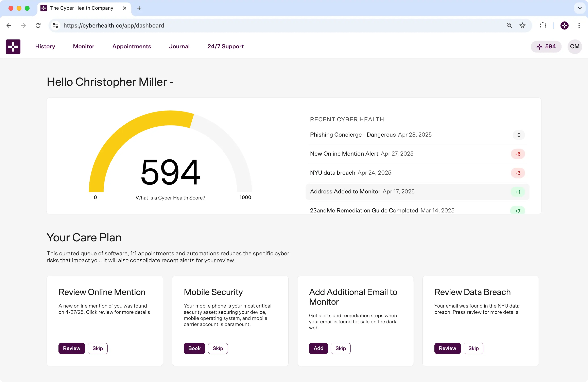This screenshot has height=382, width=588.
Task: Select the NYU data breach entry
Action: (332, 173)
